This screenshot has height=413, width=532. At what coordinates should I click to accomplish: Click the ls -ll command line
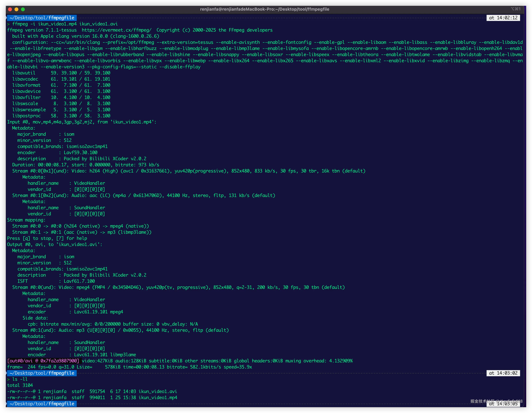pyautogui.click(x=20, y=379)
